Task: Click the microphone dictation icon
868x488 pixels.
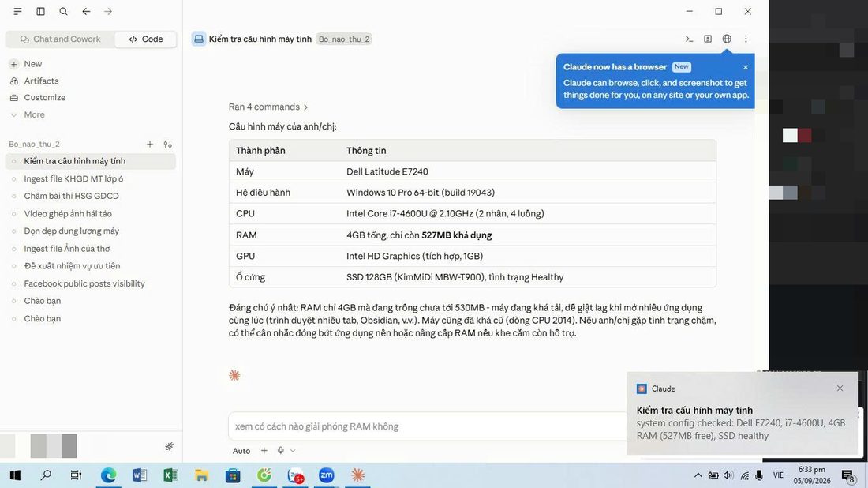Action: click(281, 450)
